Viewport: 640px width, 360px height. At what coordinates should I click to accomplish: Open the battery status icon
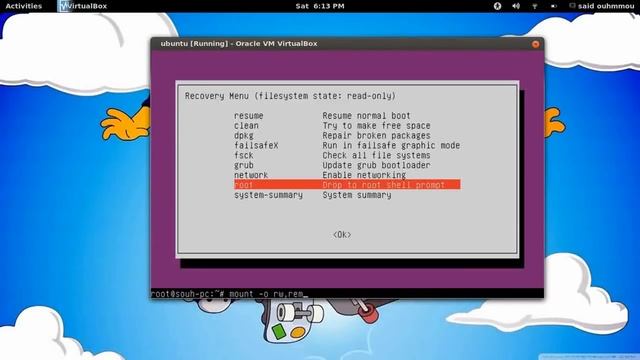click(553, 6)
